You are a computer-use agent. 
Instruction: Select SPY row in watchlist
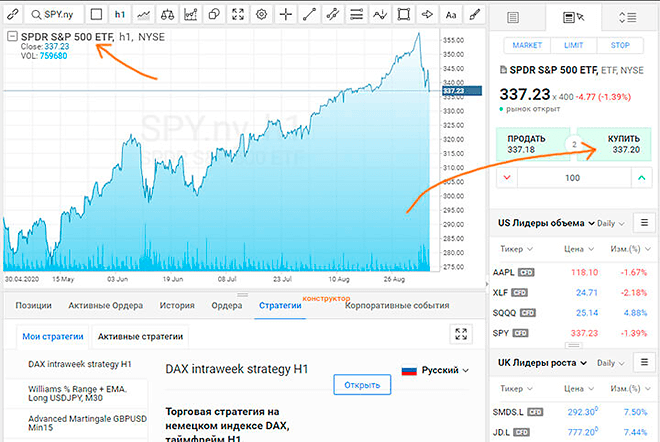(x=573, y=333)
